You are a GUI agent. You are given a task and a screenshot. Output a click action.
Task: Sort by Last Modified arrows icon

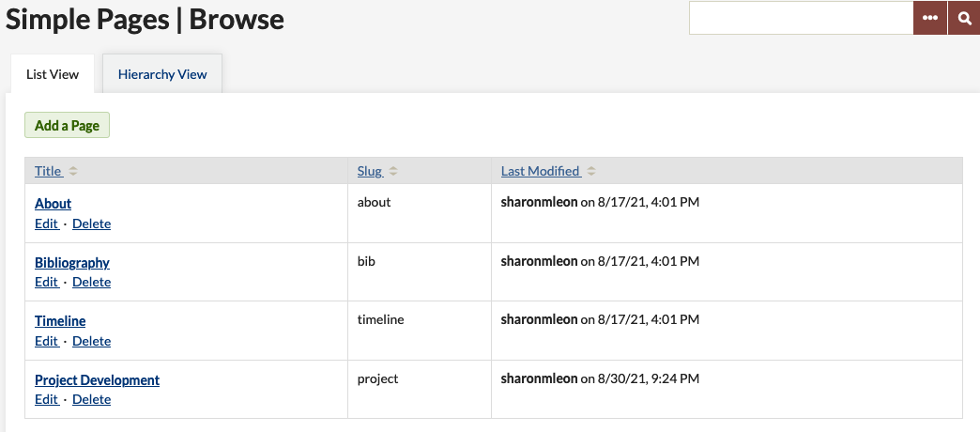pos(591,171)
